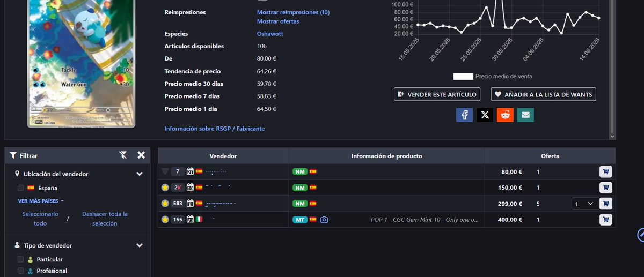Click seller star badge in 150,00 € row
This screenshot has width=644, height=277.
(x=165, y=188)
